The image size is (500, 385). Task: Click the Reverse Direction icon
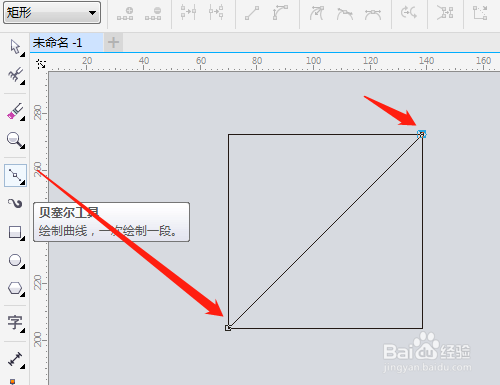[409, 13]
